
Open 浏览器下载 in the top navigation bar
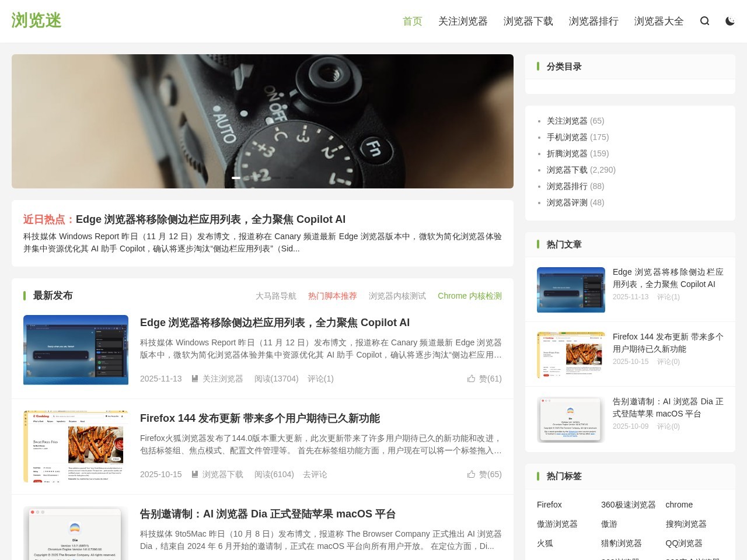tap(528, 21)
